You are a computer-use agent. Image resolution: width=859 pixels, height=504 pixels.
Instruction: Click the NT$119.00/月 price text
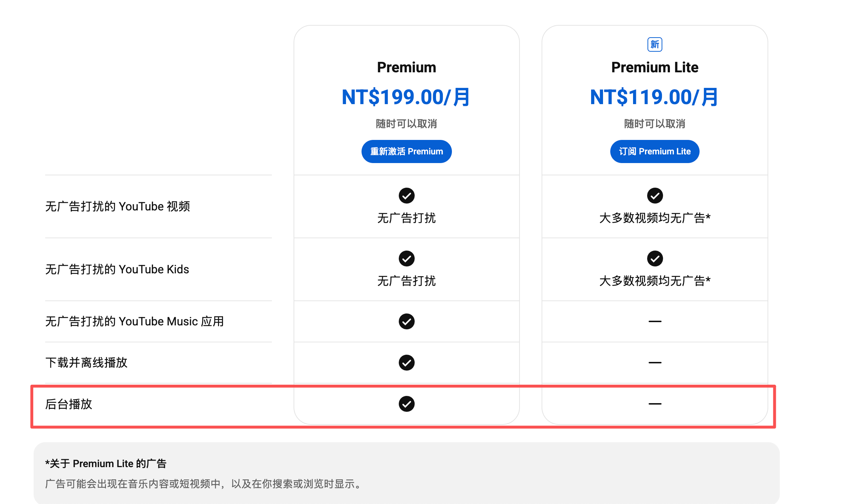click(654, 97)
